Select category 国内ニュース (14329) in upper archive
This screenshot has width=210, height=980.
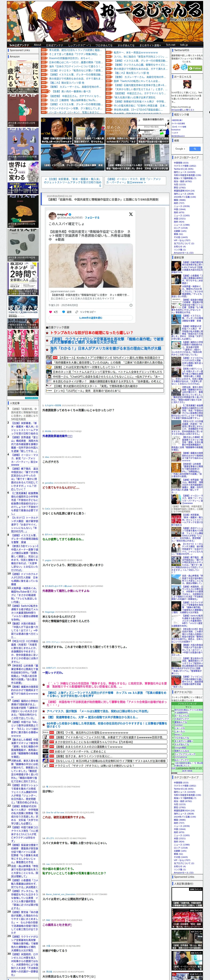[x=184, y=172]
